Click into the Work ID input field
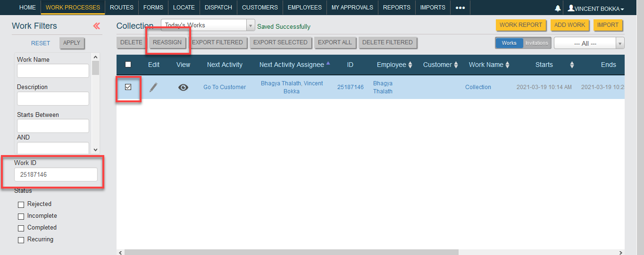The height and width of the screenshot is (255, 644). coord(56,174)
